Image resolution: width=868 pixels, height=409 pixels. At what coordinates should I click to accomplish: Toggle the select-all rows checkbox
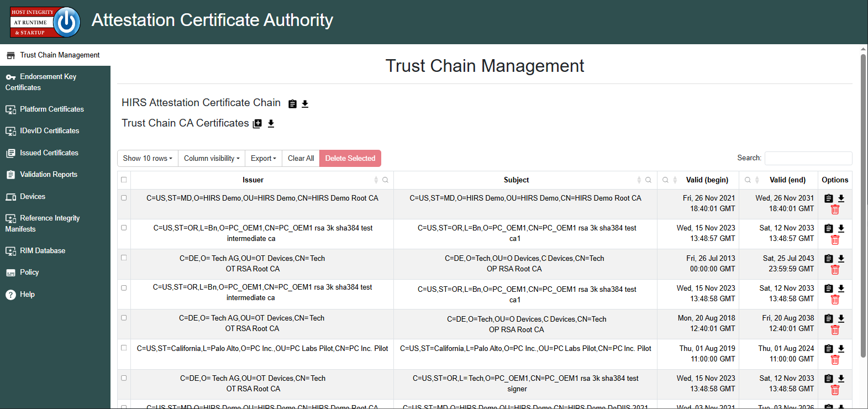[x=124, y=180]
